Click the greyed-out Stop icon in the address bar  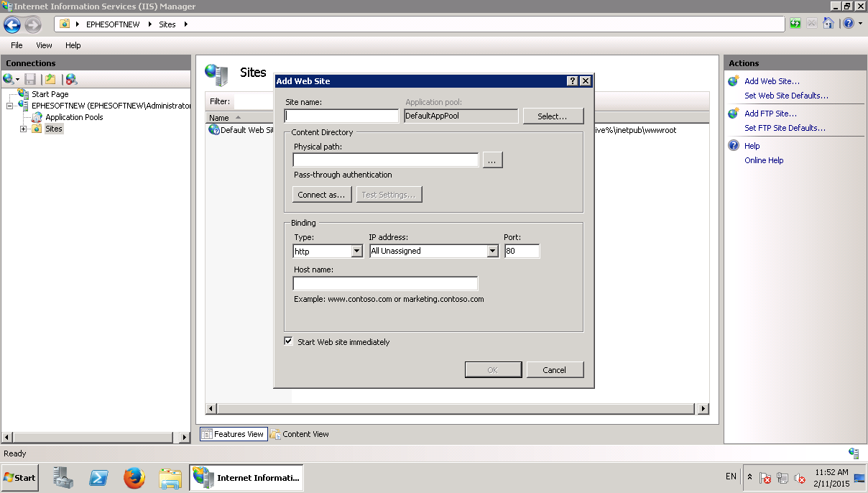812,24
